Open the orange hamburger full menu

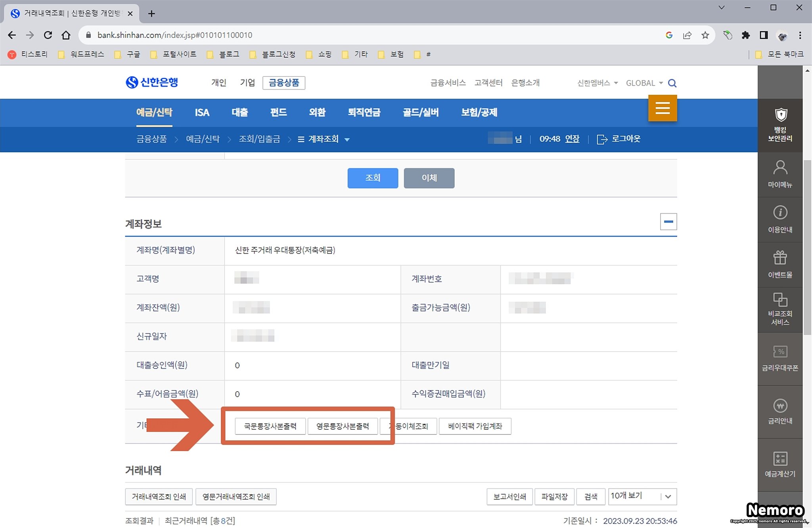tap(662, 108)
